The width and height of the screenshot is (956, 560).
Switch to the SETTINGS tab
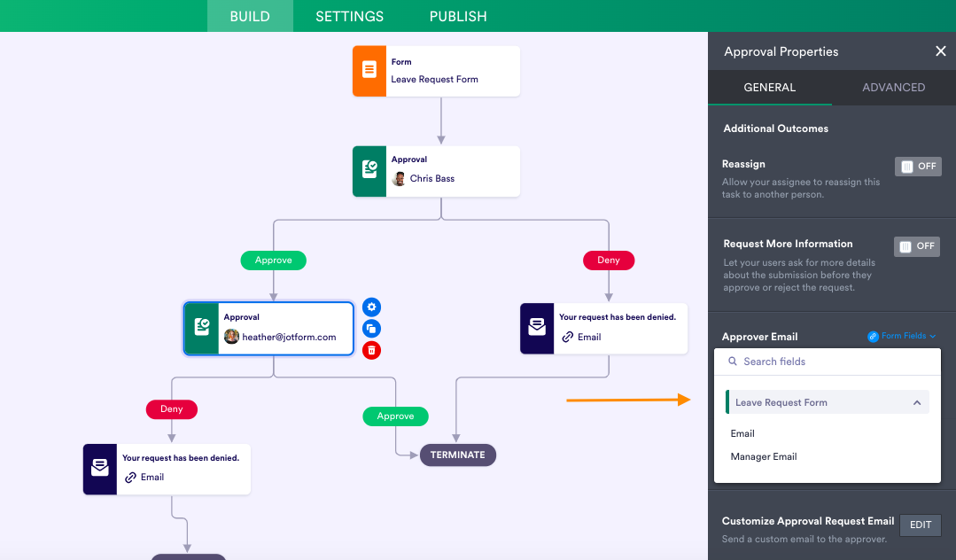tap(349, 16)
